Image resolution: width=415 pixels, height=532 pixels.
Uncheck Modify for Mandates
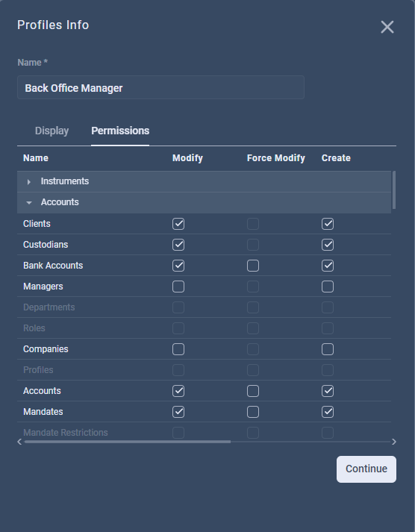[178, 412]
